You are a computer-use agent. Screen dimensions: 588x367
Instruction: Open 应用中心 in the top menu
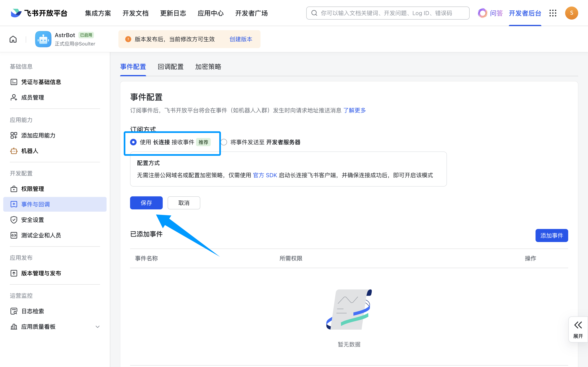pyautogui.click(x=210, y=13)
